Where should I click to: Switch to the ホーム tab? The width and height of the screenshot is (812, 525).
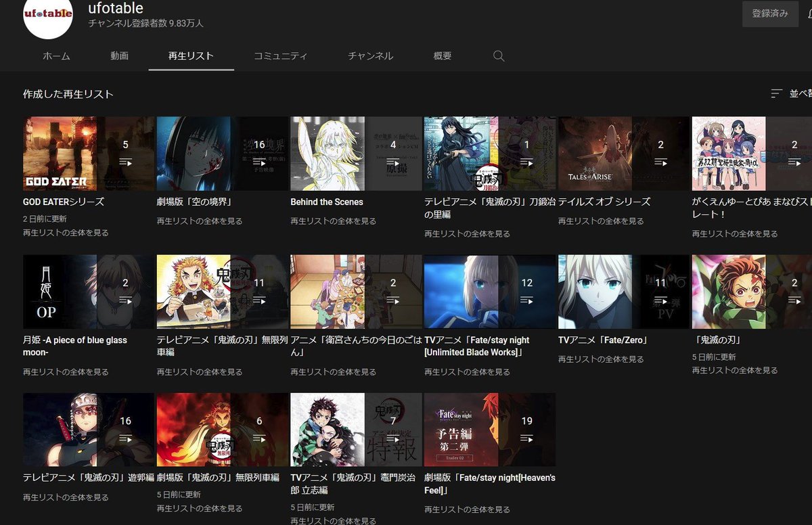[x=56, y=56]
